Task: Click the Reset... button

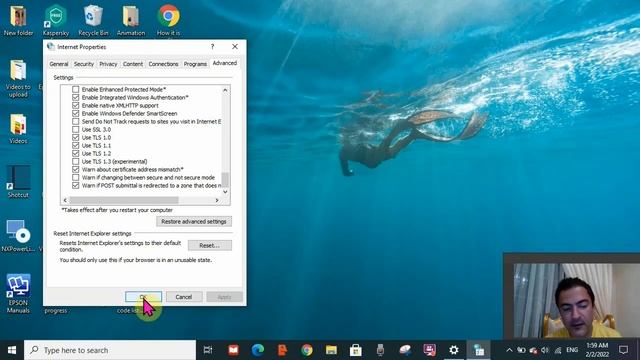Action: [210, 245]
